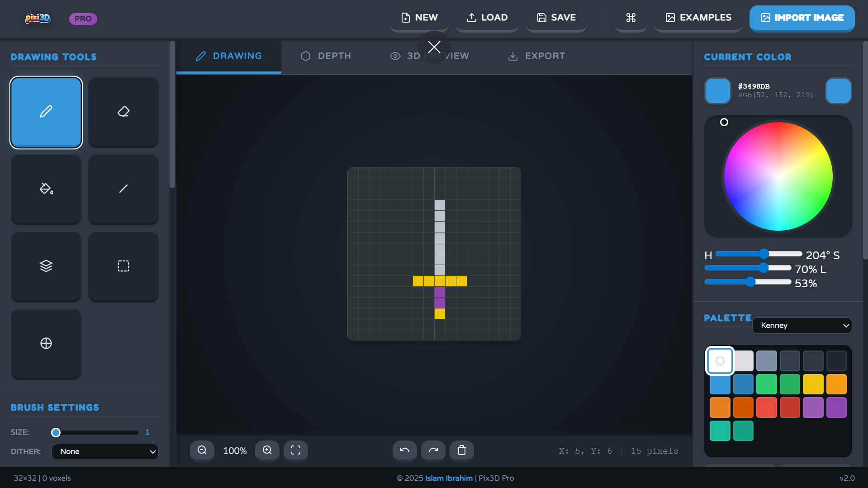Open the EXPORT tab
The width and height of the screenshot is (868, 488).
[x=536, y=57]
